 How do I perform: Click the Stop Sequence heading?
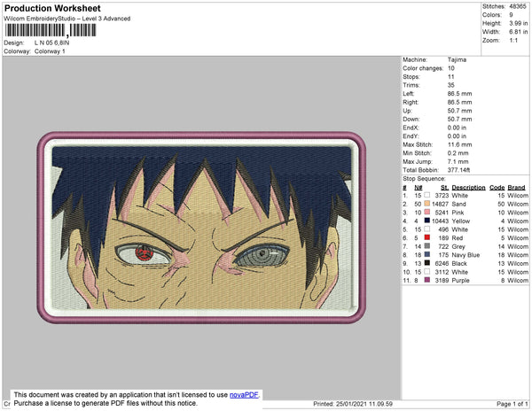point(424,179)
